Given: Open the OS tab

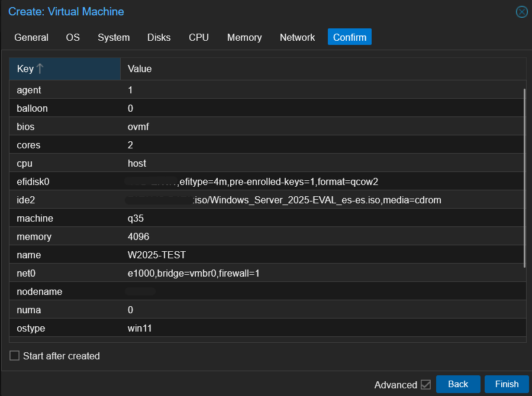Looking at the screenshot, I should pyautogui.click(x=73, y=37).
